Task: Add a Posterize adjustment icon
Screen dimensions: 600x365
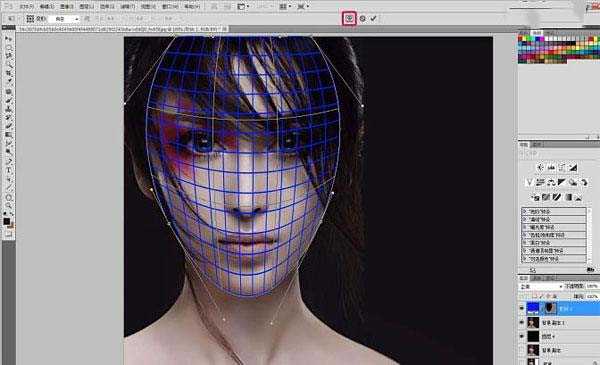Action: (546, 197)
